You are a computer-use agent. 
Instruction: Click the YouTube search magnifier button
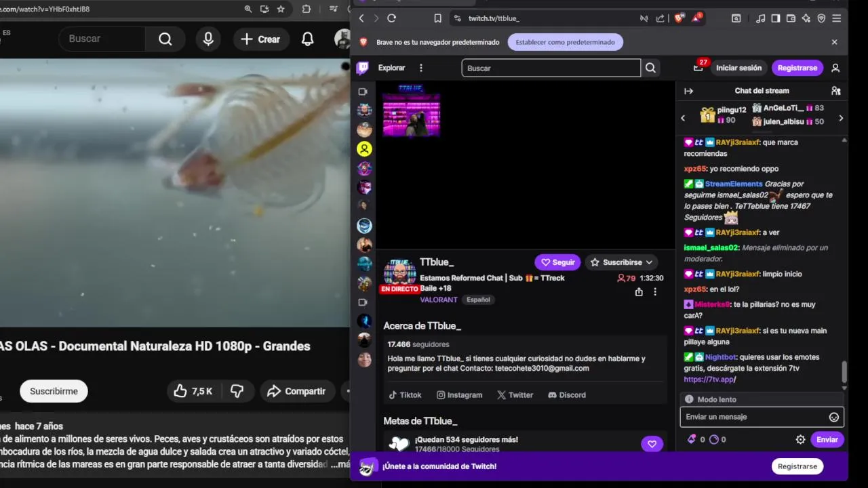pyautogui.click(x=165, y=39)
